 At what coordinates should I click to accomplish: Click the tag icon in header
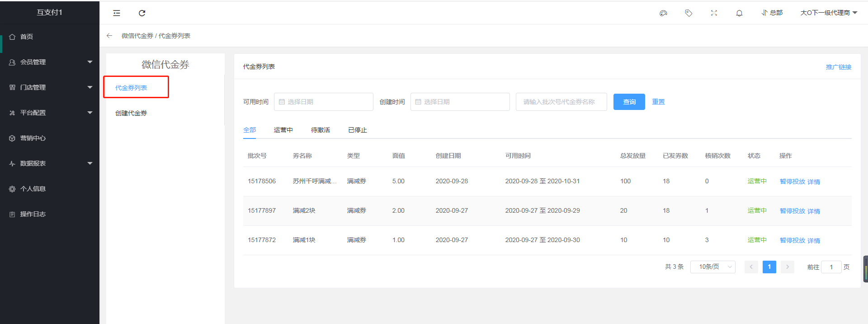[x=689, y=13]
